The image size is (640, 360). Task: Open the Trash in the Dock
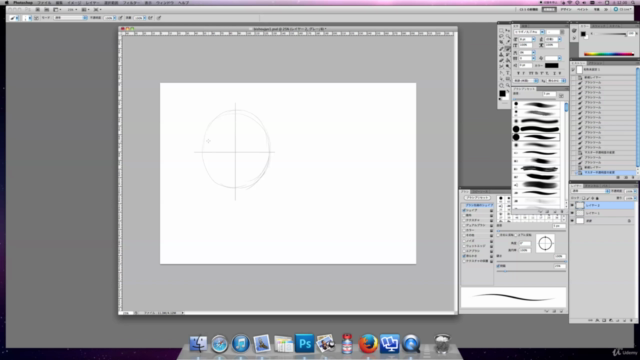point(442,343)
